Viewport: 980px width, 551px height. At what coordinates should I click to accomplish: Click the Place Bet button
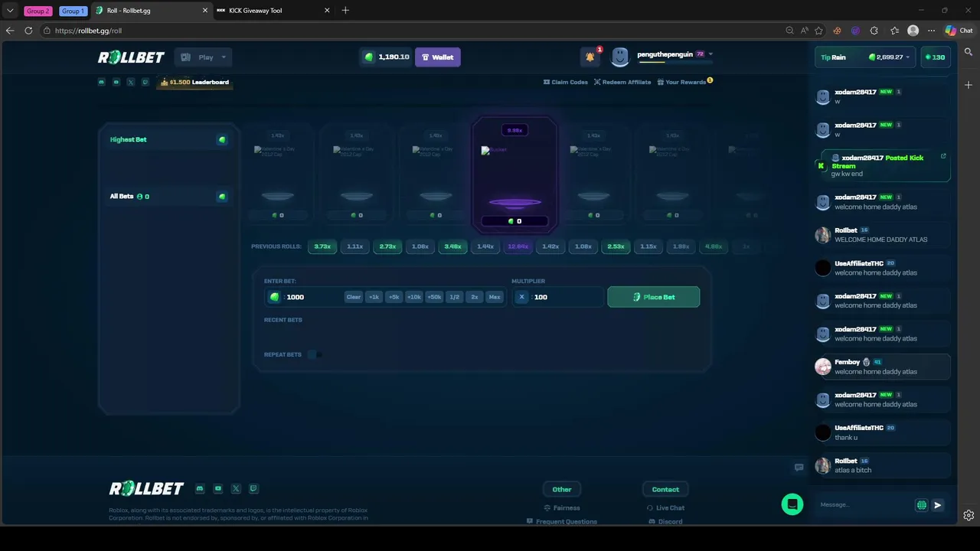tap(653, 297)
